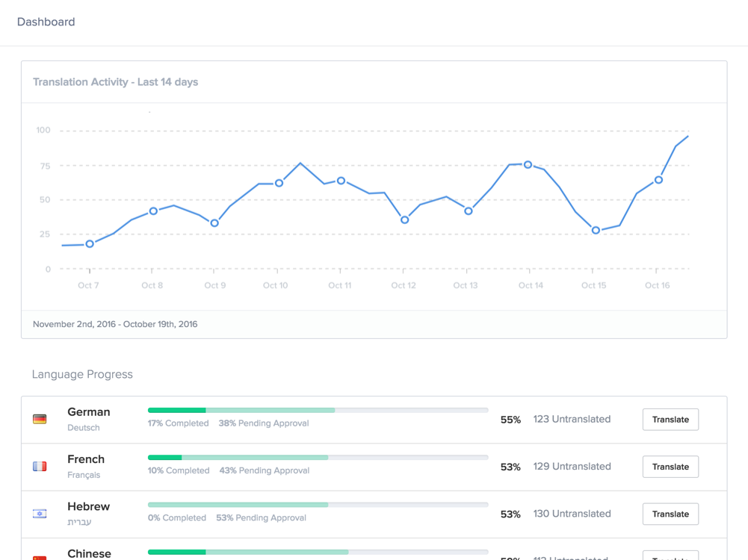Screen dimensions: 748x560
Task: Click the Oct 15 low data point
Action: point(596,231)
